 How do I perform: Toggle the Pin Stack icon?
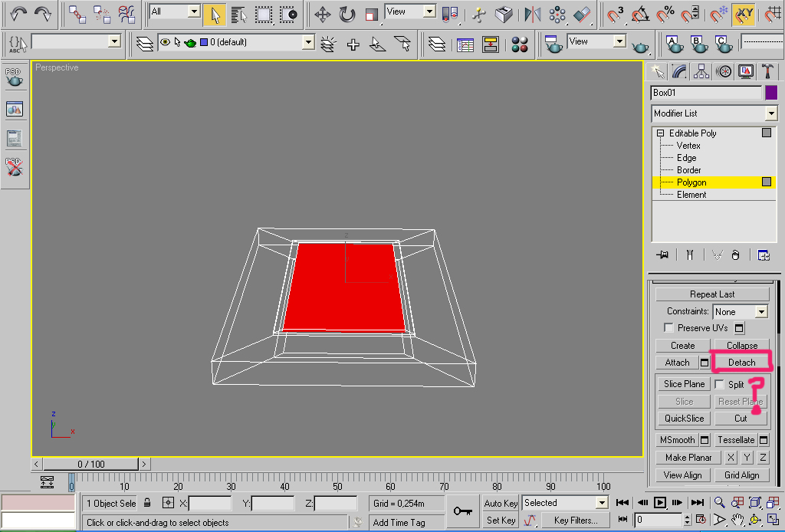tap(662, 255)
